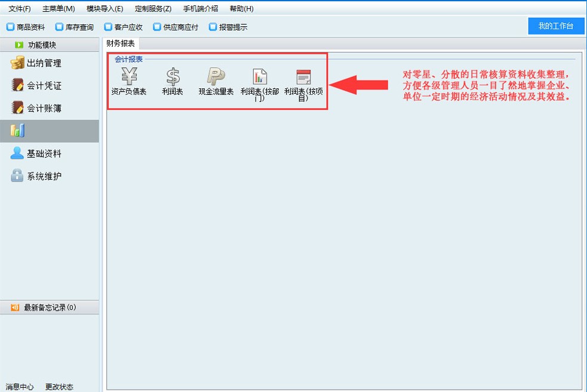The image size is (587, 392).
Task: Open 利润表(按部门) report icon
Action: [x=259, y=85]
